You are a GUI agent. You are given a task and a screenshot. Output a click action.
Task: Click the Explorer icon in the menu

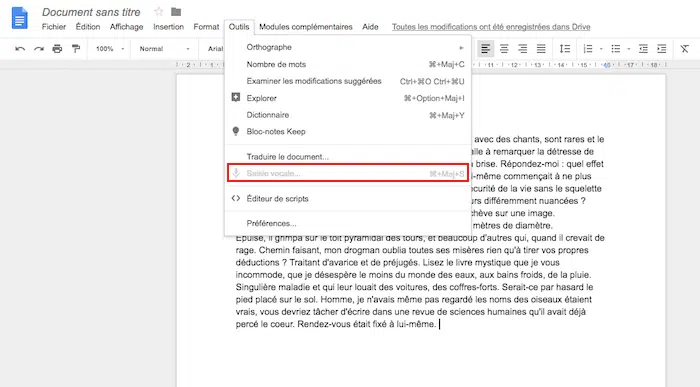(236, 97)
